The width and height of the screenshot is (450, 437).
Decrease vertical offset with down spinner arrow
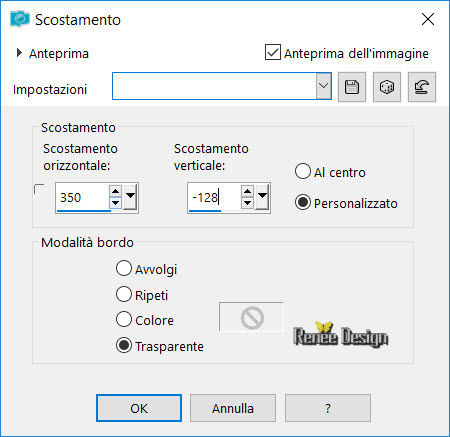(247, 203)
